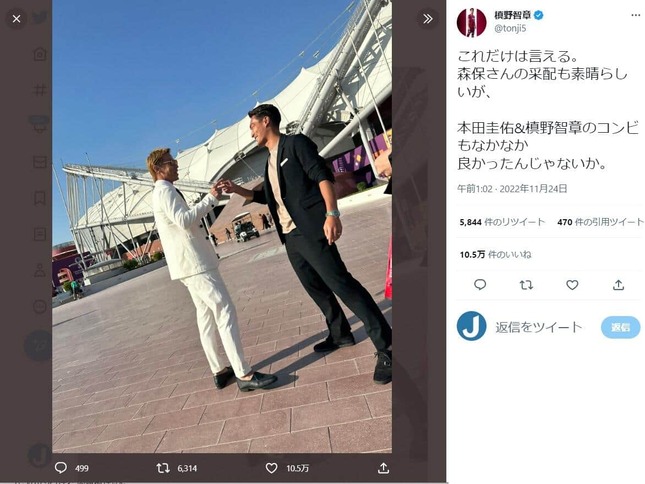Click the Twitter bird logo in dimmed sidebar
The height and width of the screenshot is (484, 645).
39,17
